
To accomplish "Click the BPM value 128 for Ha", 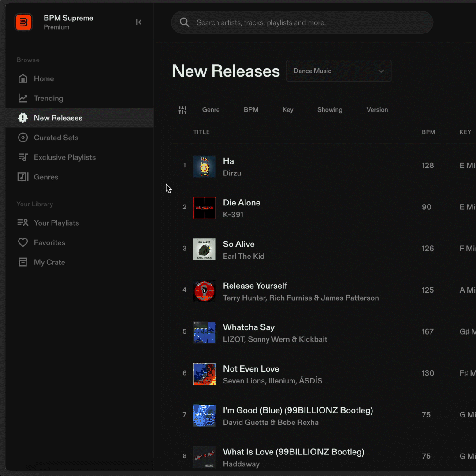I will [428, 165].
